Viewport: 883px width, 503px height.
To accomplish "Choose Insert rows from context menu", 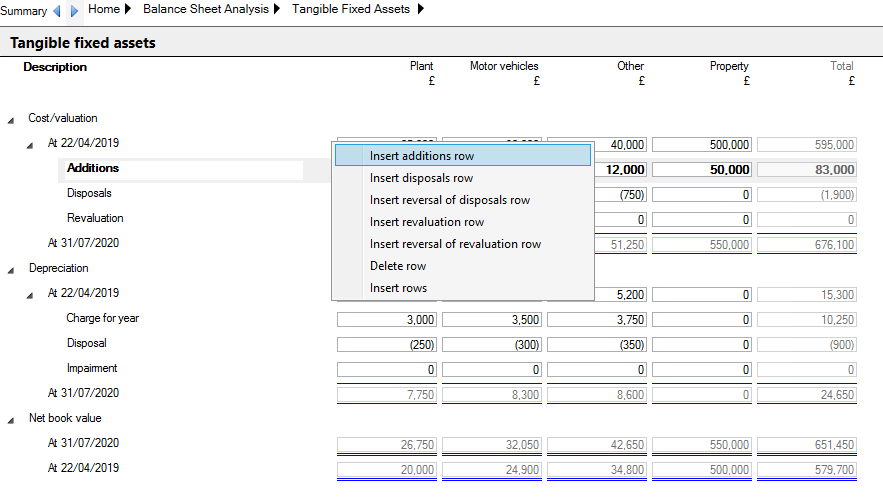I will click(x=463, y=288).
